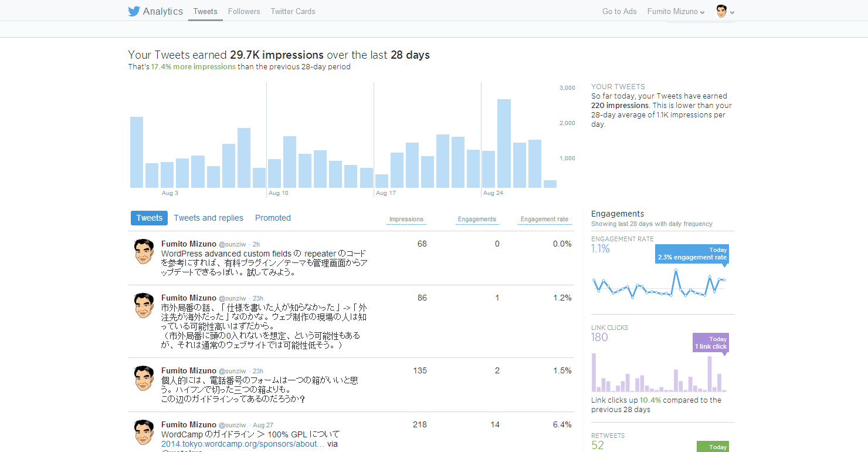The width and height of the screenshot is (868, 452).
Task: Click Fumito Mizuno name on the 23h 86-impression tweet
Action: [189, 298]
